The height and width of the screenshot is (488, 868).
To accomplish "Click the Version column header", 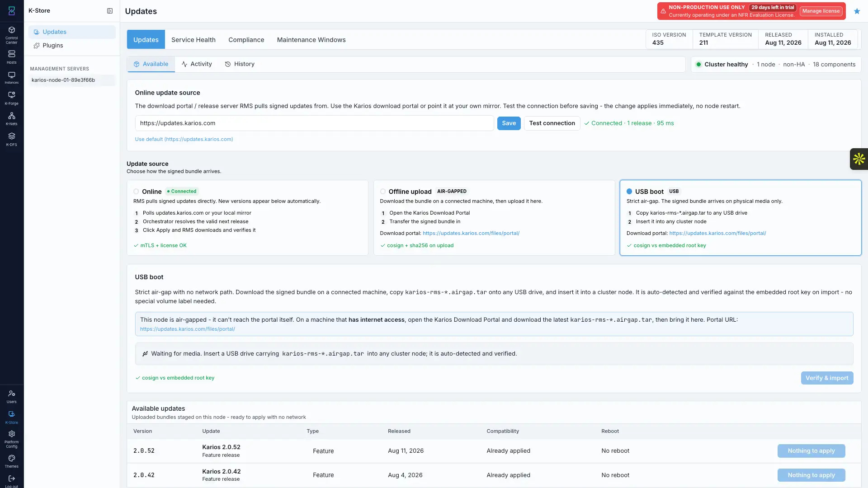I will point(143,432).
